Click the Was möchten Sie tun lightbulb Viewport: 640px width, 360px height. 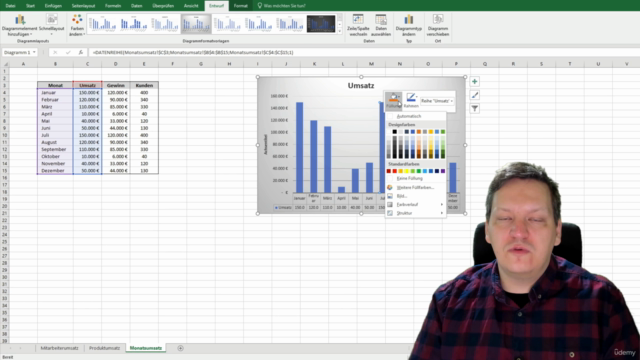click(x=260, y=6)
